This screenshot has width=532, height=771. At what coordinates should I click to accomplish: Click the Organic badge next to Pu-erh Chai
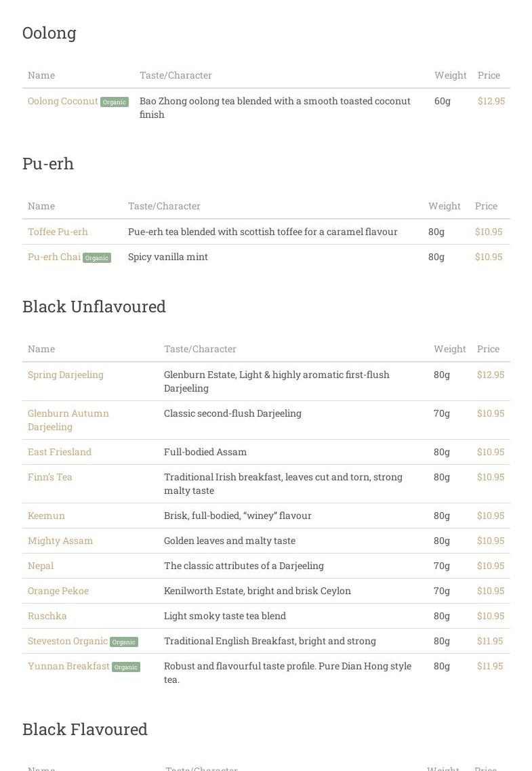[97, 258]
